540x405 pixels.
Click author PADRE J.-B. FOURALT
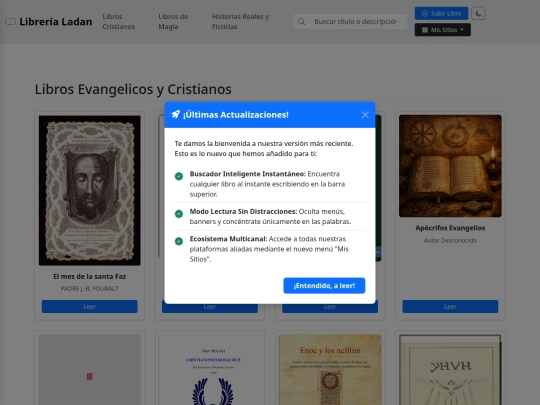pos(90,289)
